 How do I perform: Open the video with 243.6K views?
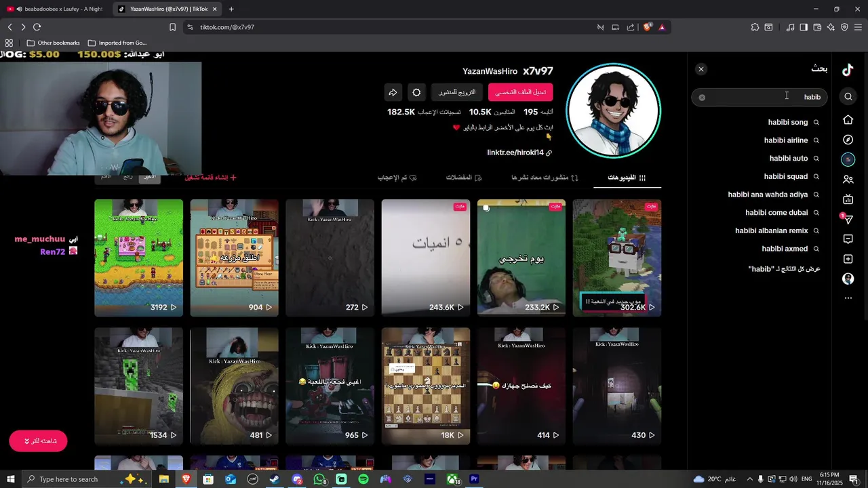425,258
